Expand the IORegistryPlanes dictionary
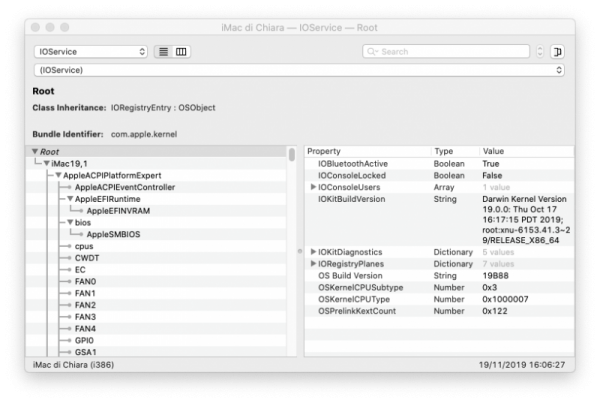The width and height of the screenshot is (600, 403). coord(313,264)
